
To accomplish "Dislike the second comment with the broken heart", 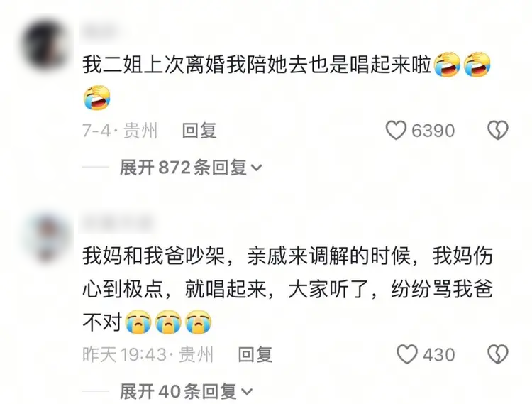I will 498,354.
